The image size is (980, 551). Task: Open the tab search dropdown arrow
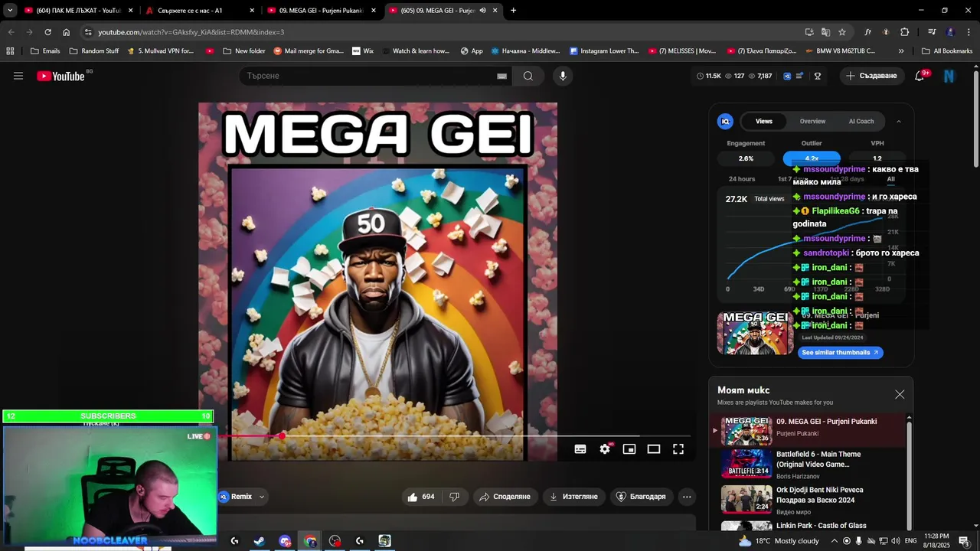[x=10, y=11]
